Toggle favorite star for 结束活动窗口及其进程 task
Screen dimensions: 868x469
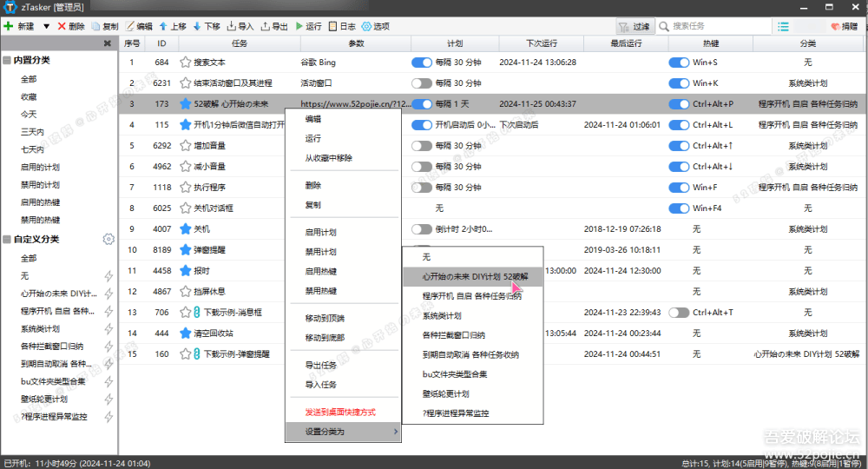tap(186, 83)
